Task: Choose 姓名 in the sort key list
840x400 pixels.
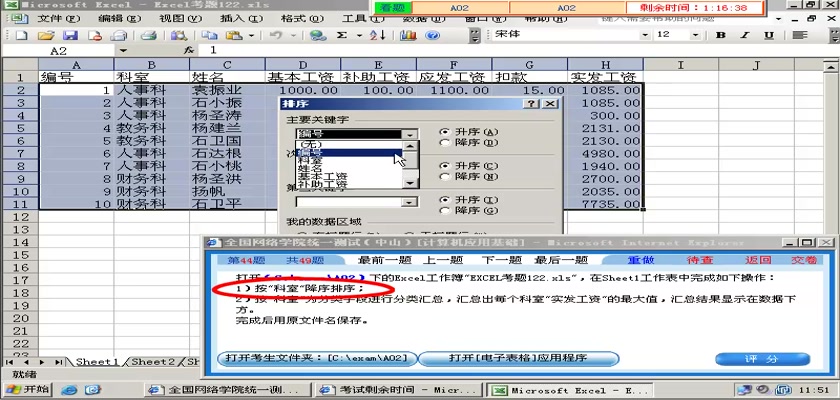Action: pyautogui.click(x=349, y=168)
